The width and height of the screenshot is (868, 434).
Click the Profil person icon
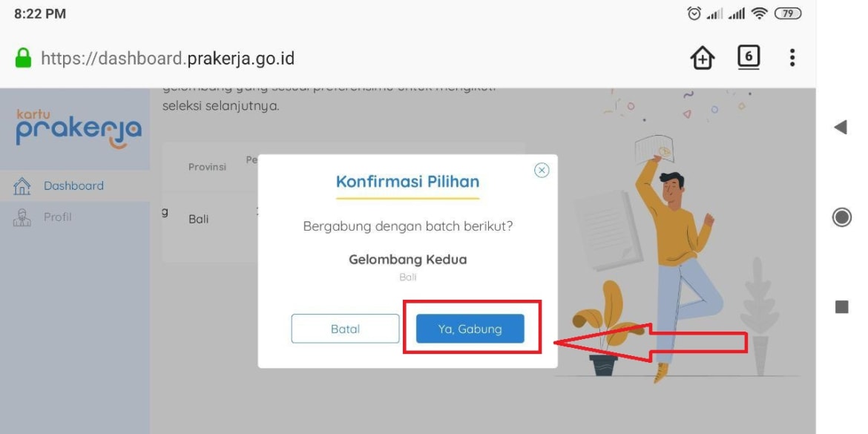tap(22, 217)
